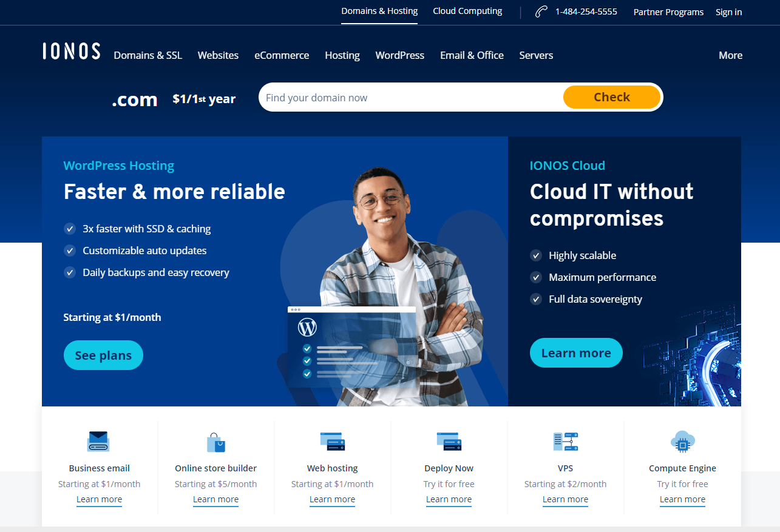Click the VPS network icon
The height and width of the screenshot is (532, 780).
click(x=566, y=442)
